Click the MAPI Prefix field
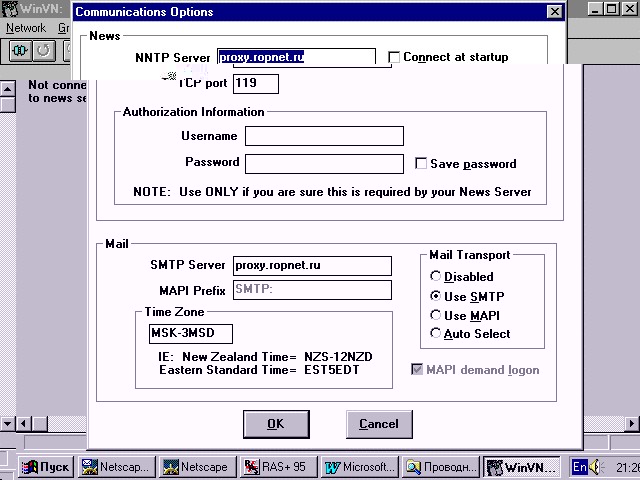 point(312,290)
